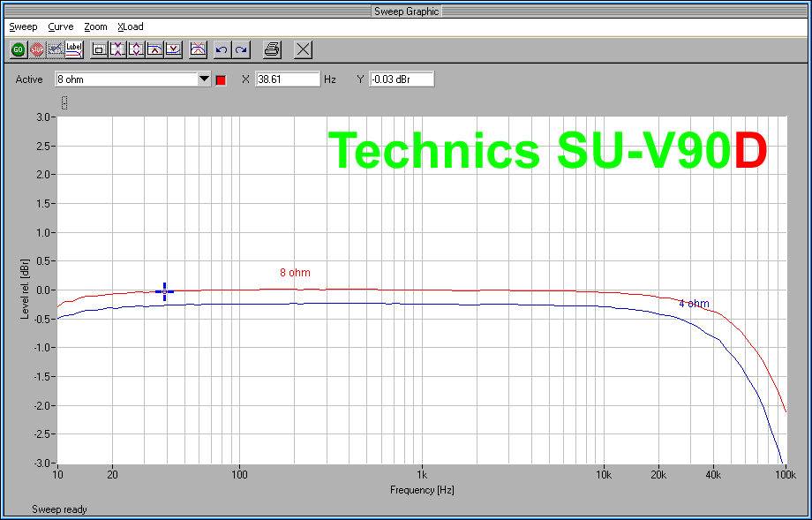Click the red active curve color swatch
The width and height of the screenshot is (812, 520).
point(222,80)
